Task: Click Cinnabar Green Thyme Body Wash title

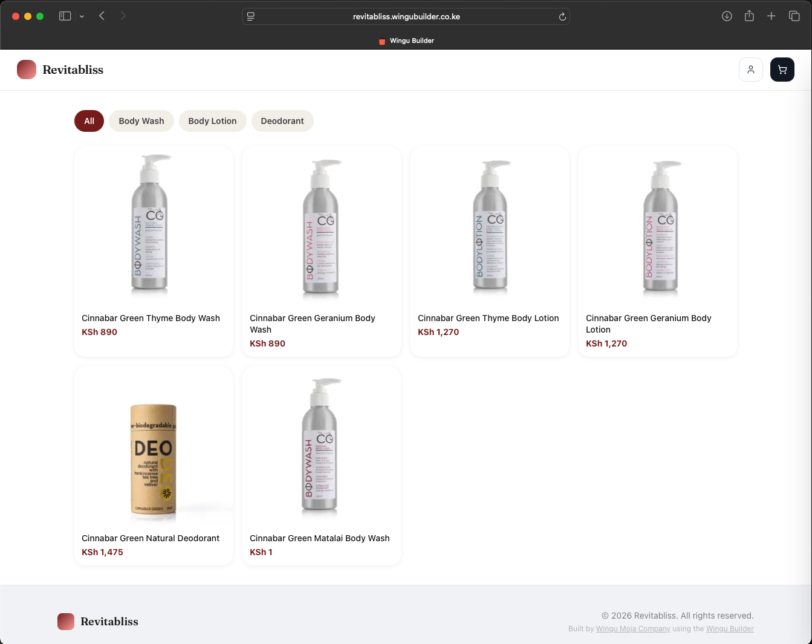Action: pos(151,318)
